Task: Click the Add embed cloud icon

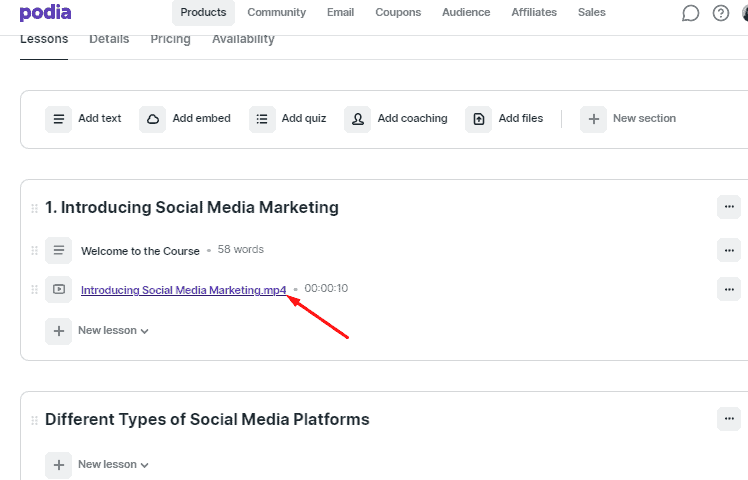Action: coord(153,119)
